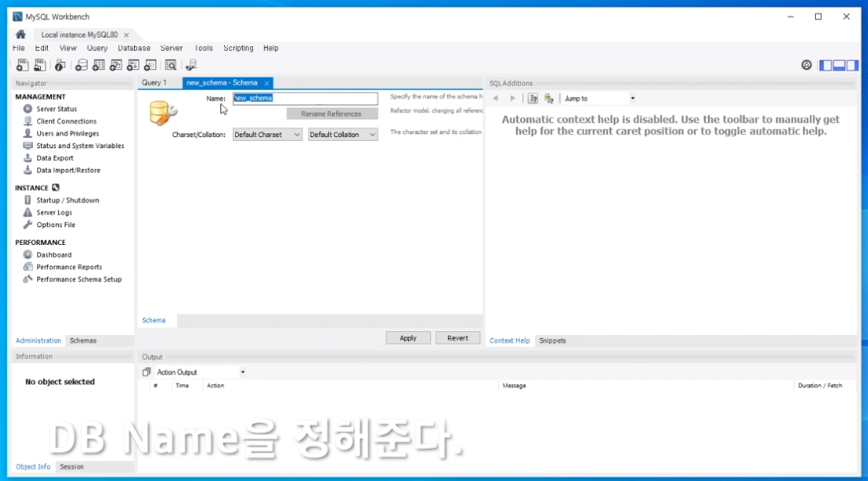Open the Default Charset dropdown
Screen dimensions: 868x481
click(267, 135)
